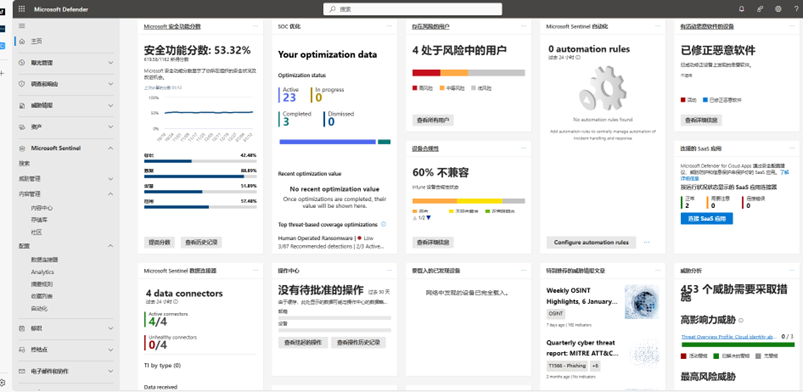This screenshot has height=392, width=803.
Task: Click the 提高分数 button
Action: pyautogui.click(x=160, y=242)
